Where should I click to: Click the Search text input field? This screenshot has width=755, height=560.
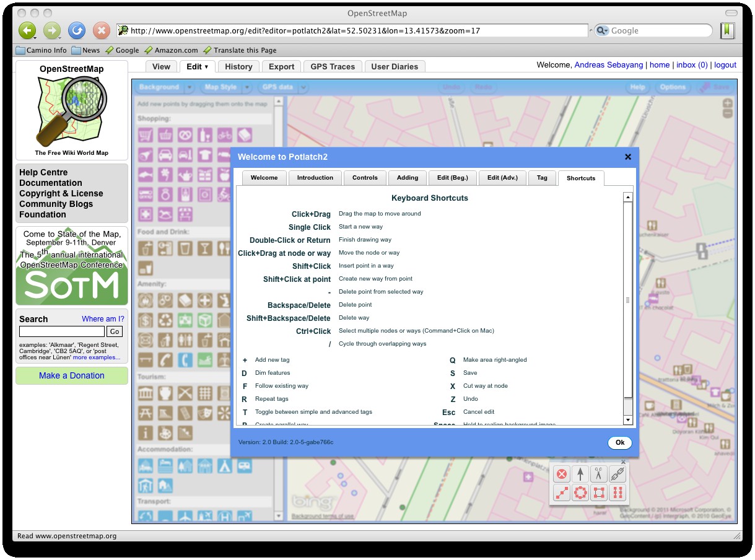pyautogui.click(x=62, y=331)
